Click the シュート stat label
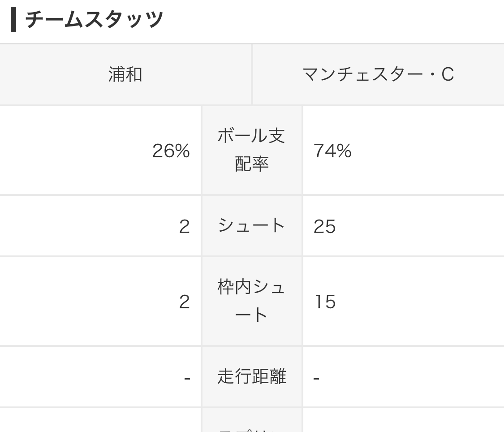504x432 pixels. coord(252,225)
